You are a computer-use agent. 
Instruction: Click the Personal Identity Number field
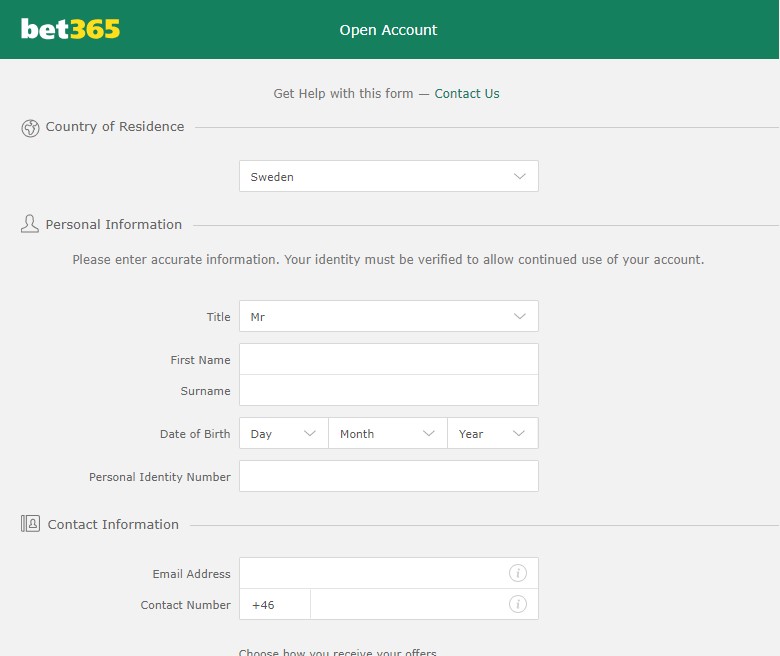[389, 476]
